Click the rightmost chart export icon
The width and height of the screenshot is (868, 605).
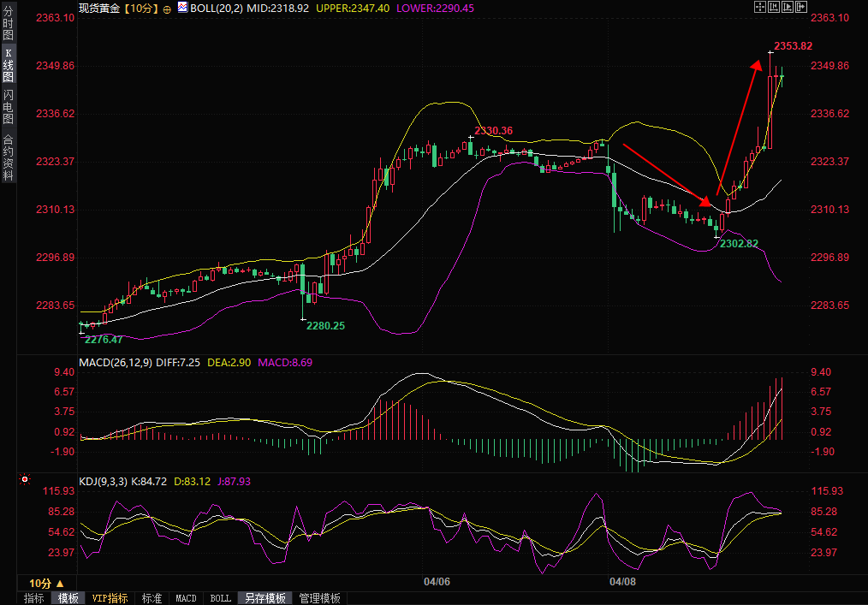(x=802, y=7)
